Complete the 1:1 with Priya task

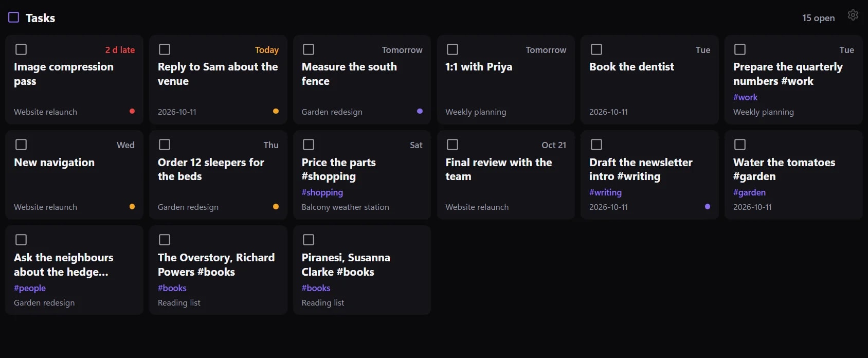point(453,49)
